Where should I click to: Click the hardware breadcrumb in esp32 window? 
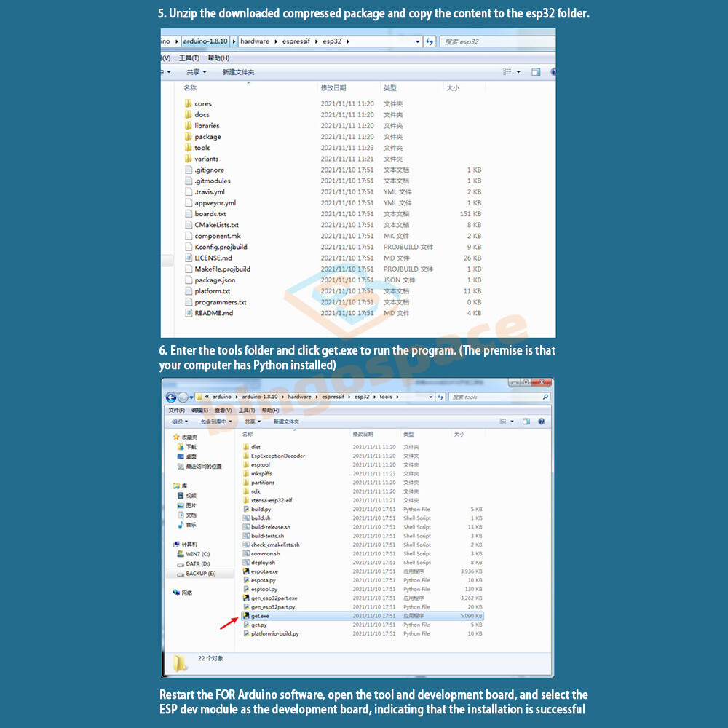point(255,41)
